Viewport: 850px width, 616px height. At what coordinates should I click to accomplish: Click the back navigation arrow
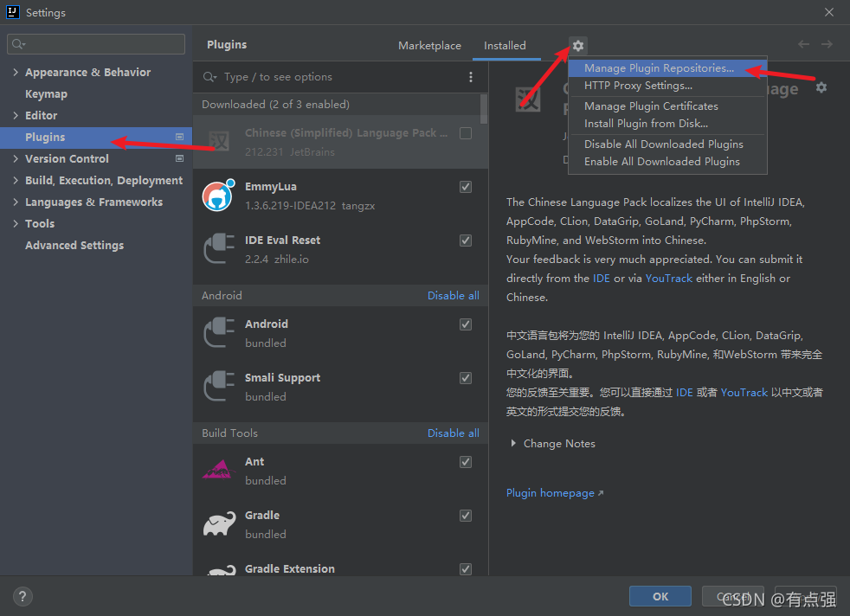(803, 44)
